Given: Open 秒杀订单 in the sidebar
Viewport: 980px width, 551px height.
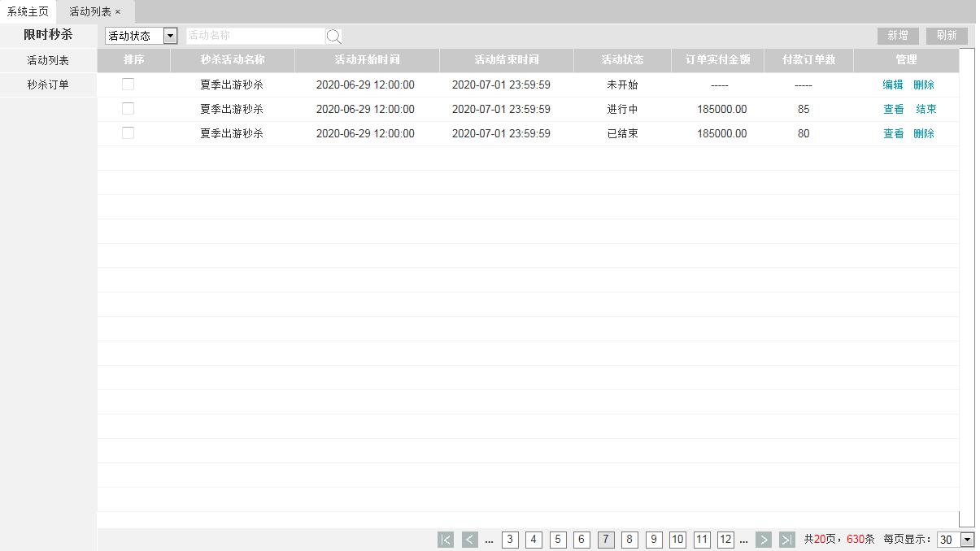Looking at the screenshot, I should [48, 85].
